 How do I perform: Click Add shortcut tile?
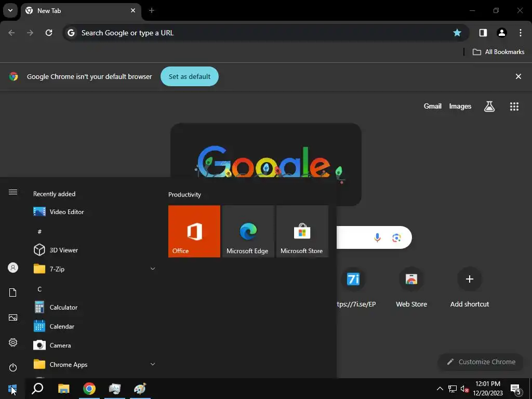click(470, 287)
